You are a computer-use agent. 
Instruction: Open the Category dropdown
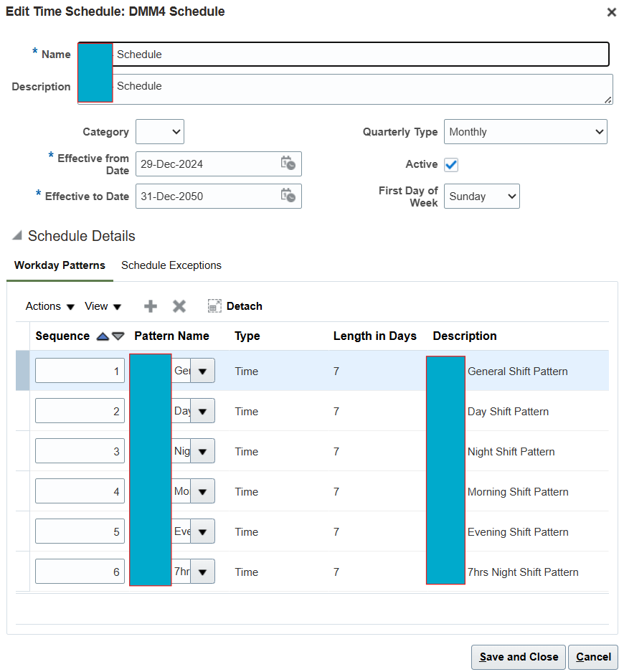coord(160,131)
